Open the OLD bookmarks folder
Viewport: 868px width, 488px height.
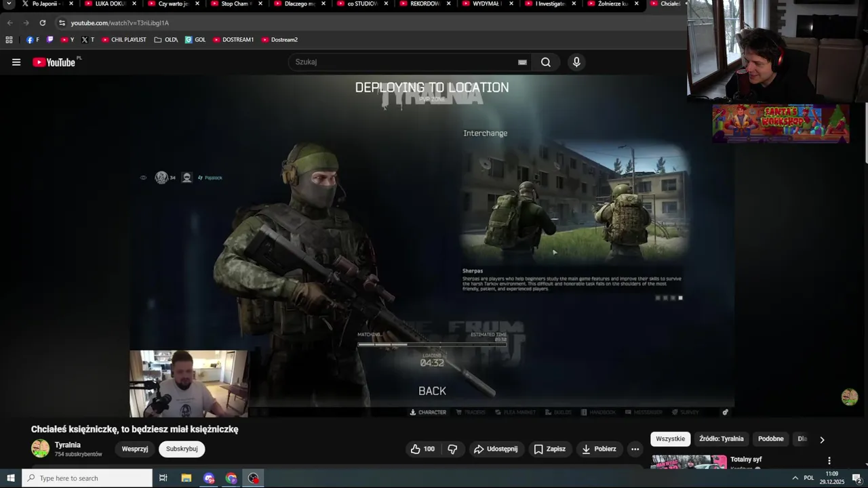pyautogui.click(x=166, y=40)
